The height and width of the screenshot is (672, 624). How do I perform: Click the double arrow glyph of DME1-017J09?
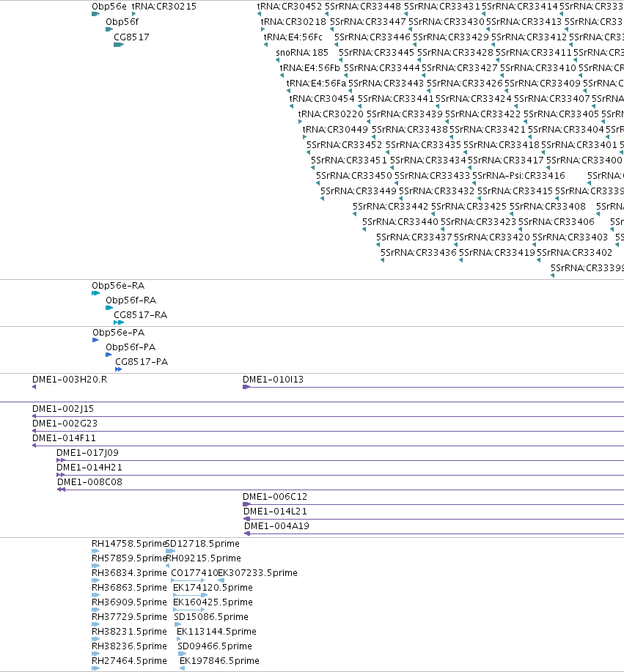tap(61, 460)
